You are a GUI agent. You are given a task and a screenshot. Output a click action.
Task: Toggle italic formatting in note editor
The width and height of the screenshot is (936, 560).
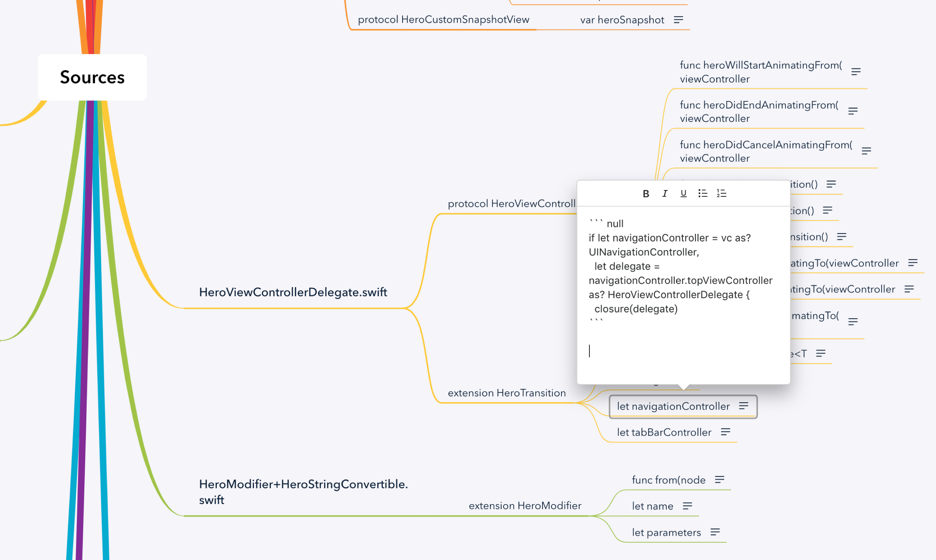pyautogui.click(x=665, y=194)
